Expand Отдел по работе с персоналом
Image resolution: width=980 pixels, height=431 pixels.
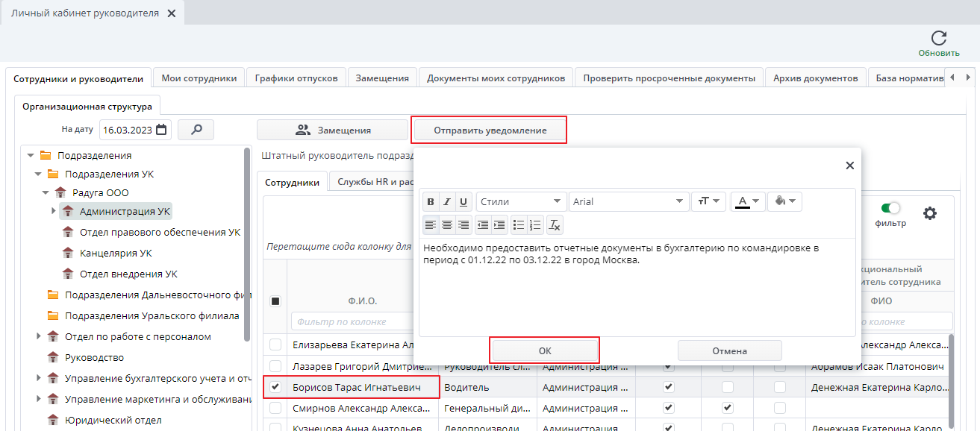point(38,336)
